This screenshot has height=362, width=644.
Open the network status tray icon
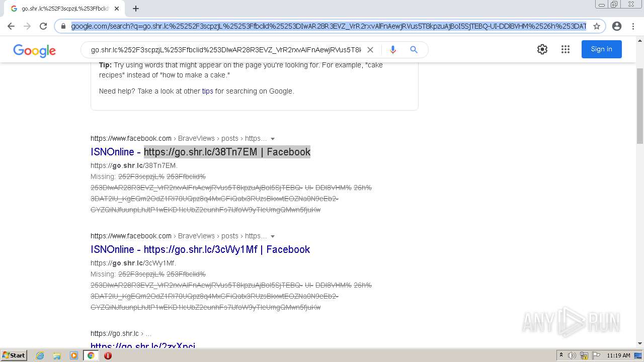point(584,355)
